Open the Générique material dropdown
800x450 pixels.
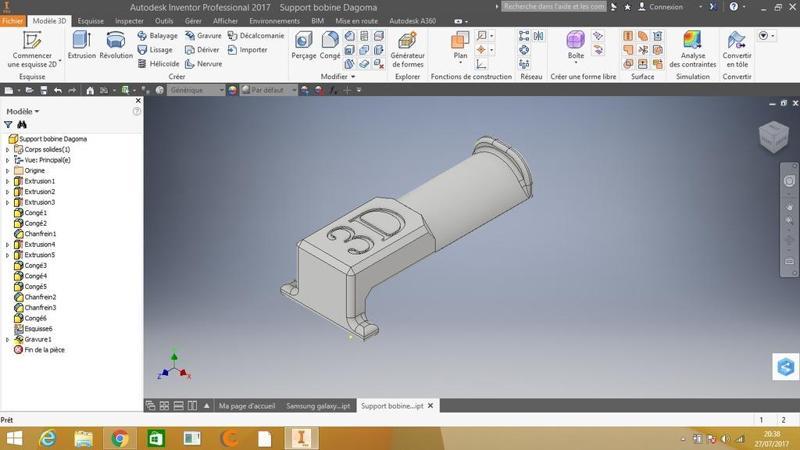pyautogui.click(x=196, y=90)
